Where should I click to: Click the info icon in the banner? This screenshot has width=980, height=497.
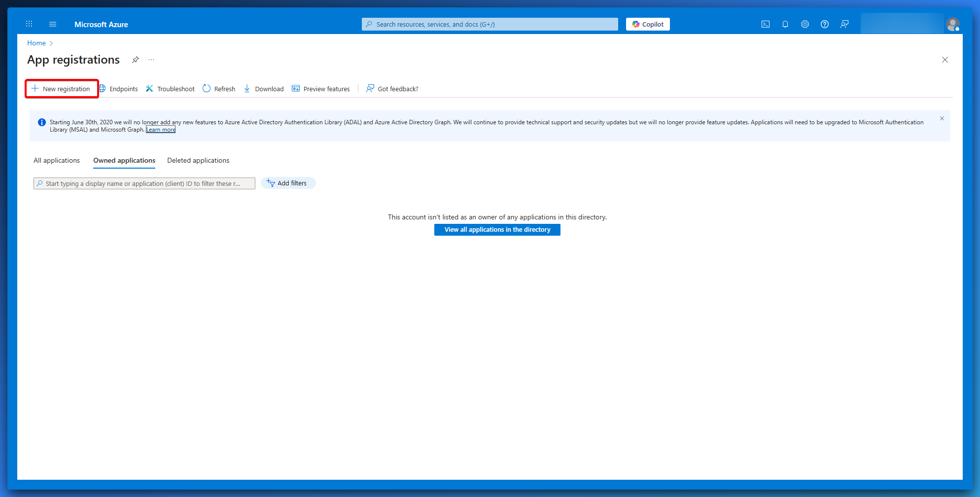42,122
